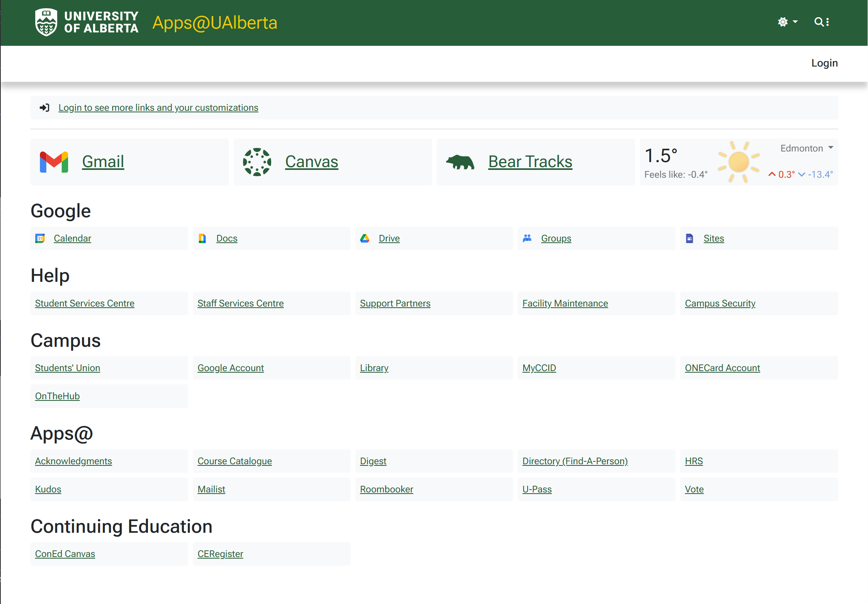Screen dimensions: 868x604
Task: Click the Canvas circular logo icon
Action: pos(257,162)
